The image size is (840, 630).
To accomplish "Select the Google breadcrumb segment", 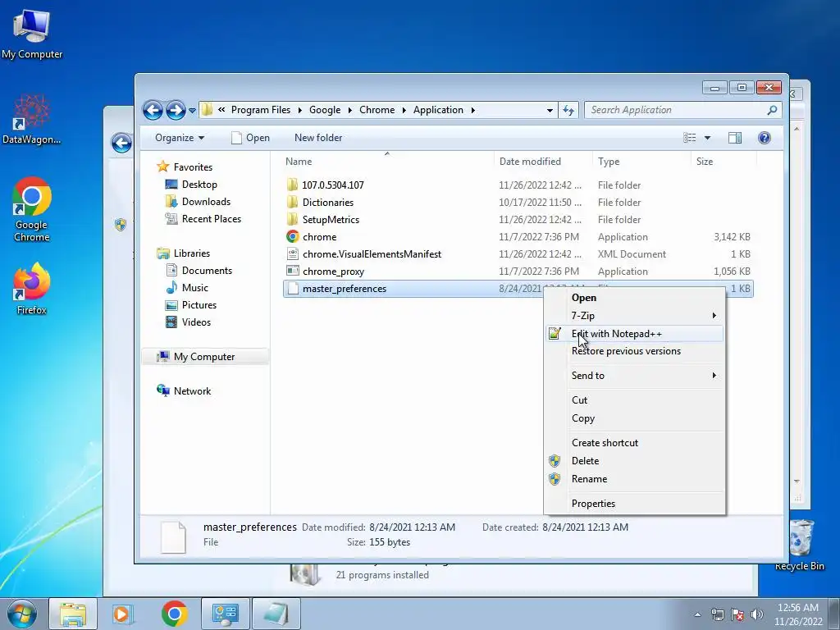I will tap(325, 110).
